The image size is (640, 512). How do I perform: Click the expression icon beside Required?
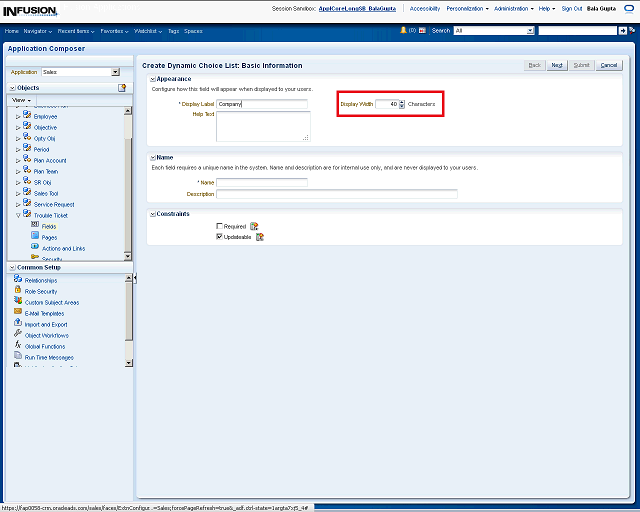254,227
